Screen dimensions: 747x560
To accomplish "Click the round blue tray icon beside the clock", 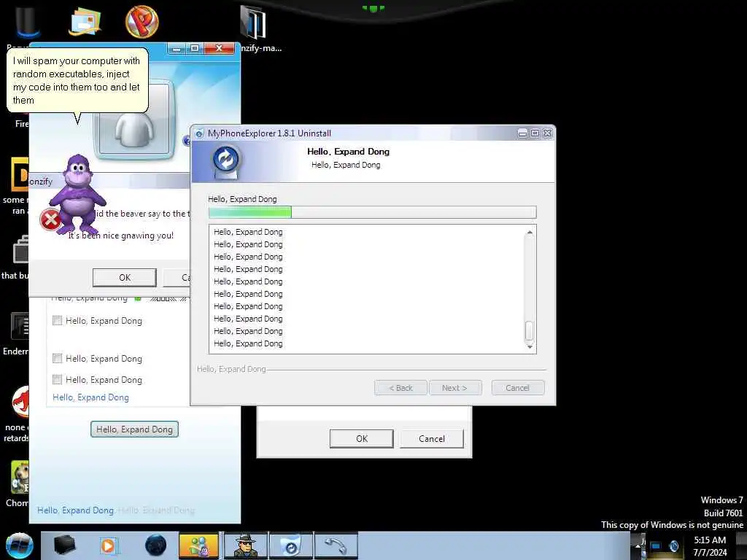I will coord(673,545).
